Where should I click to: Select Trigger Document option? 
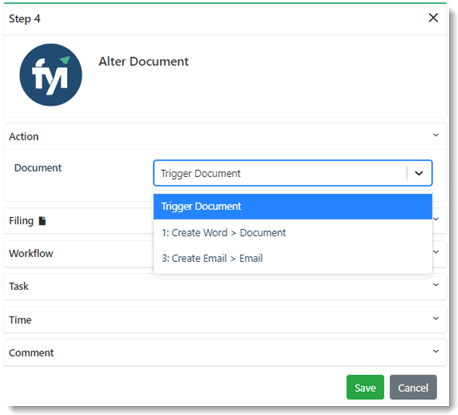(x=293, y=206)
